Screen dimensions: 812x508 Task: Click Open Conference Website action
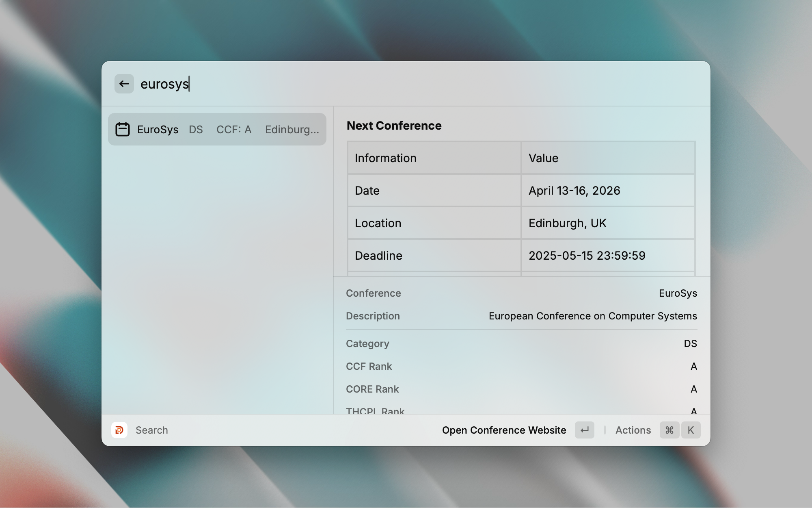504,430
